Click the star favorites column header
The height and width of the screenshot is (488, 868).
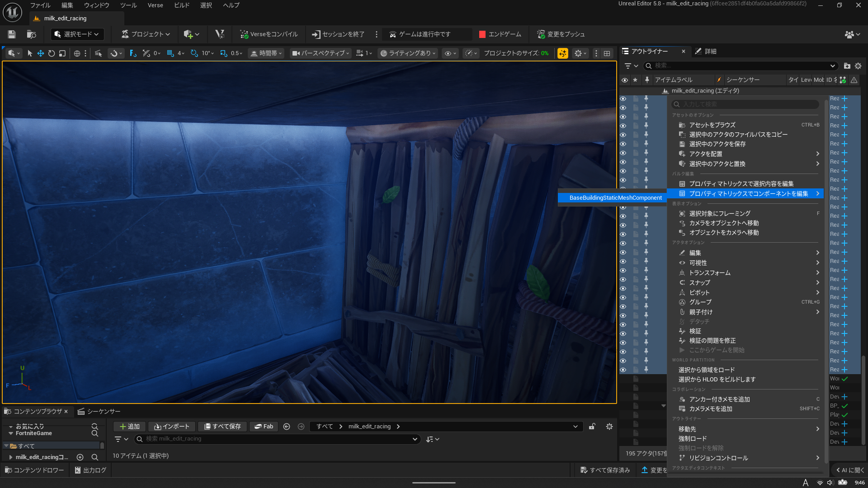(x=635, y=80)
